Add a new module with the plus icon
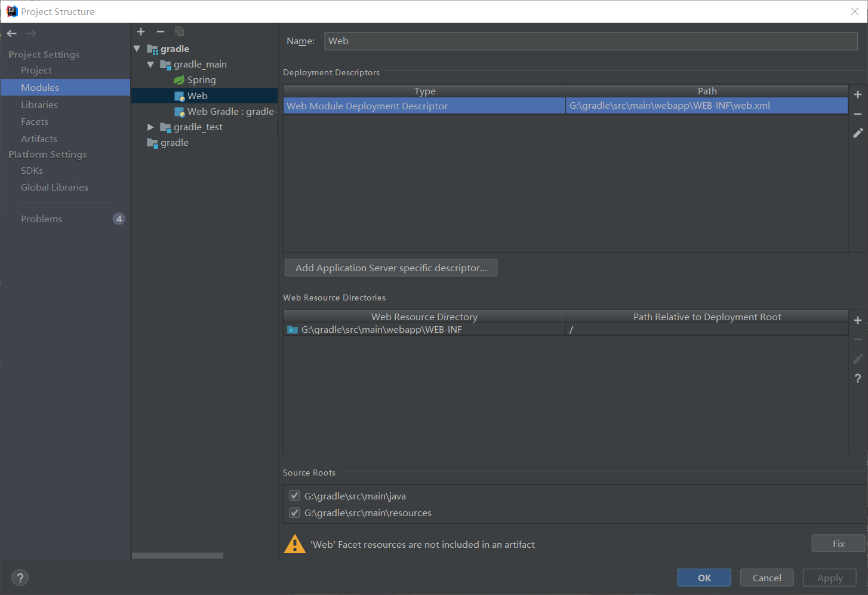 [x=140, y=32]
